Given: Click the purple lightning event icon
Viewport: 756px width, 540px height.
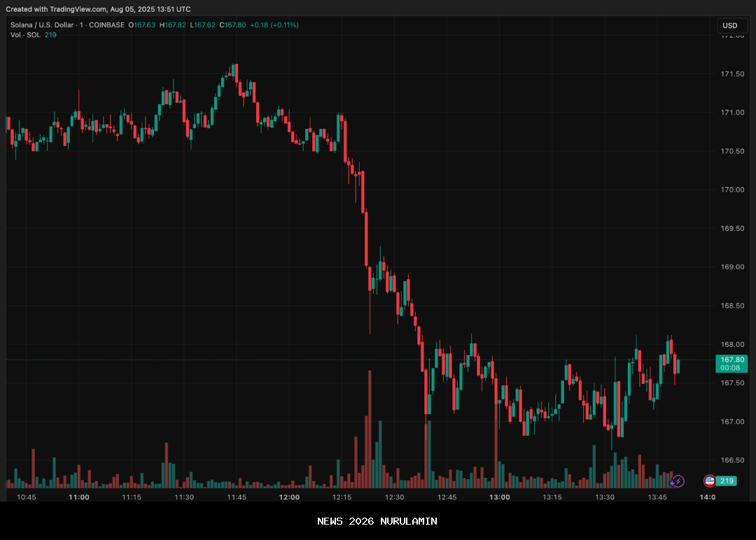Looking at the screenshot, I should tap(678, 481).
